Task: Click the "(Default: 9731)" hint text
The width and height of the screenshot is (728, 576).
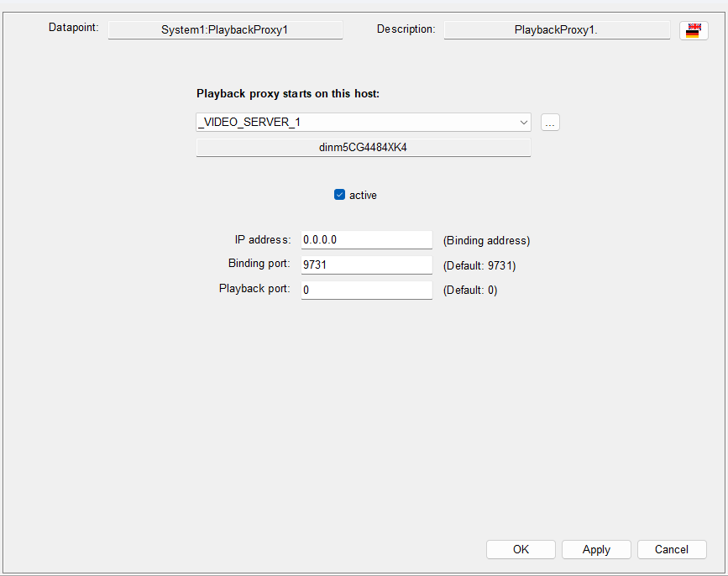Action: click(x=479, y=266)
